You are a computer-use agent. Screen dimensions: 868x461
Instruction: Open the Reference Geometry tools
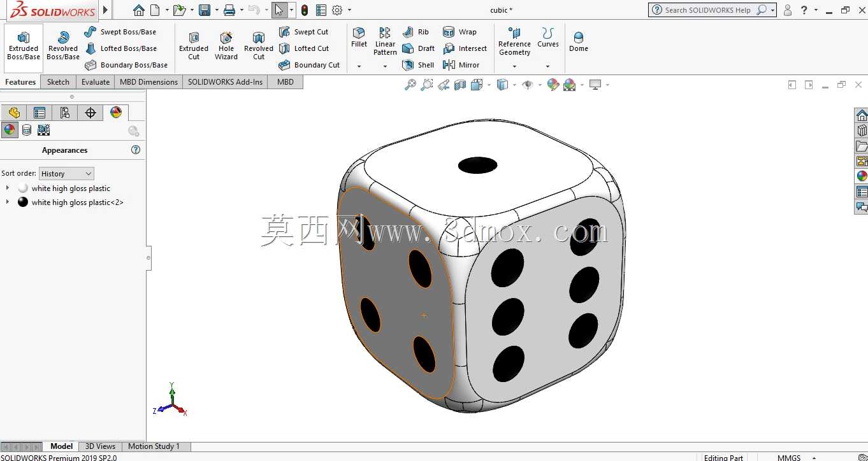[x=515, y=41]
